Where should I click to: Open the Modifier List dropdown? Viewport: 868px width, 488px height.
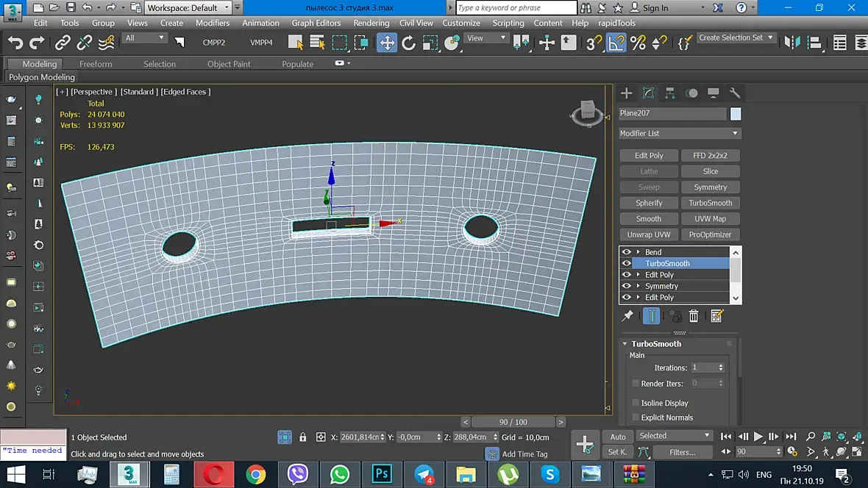click(x=680, y=133)
